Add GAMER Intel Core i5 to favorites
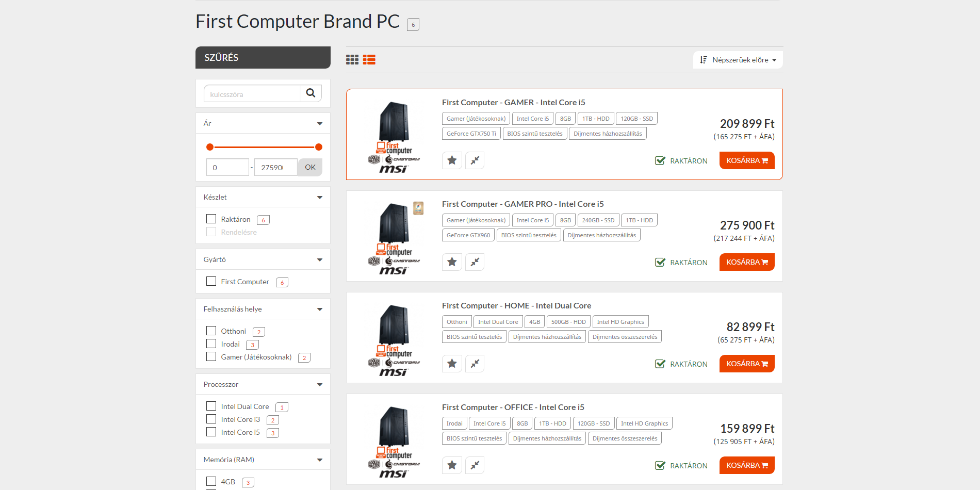Viewport: 980px width, 490px height. pyautogui.click(x=452, y=160)
